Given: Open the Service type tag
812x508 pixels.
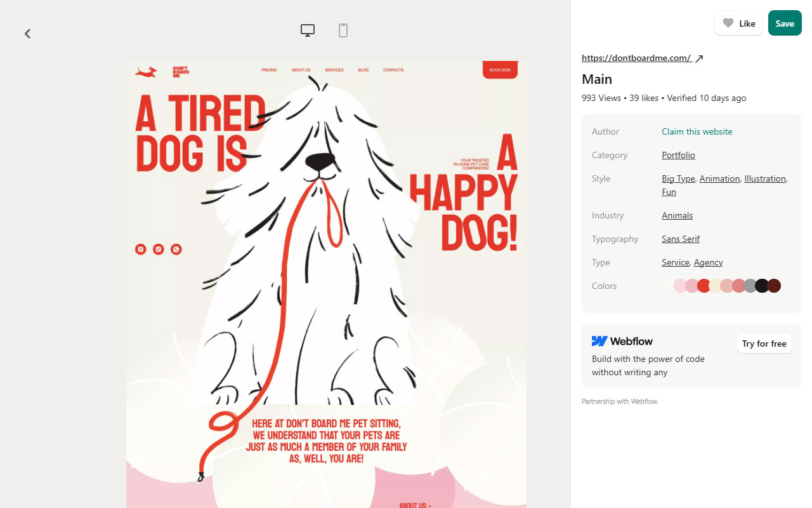Looking at the screenshot, I should [676, 262].
